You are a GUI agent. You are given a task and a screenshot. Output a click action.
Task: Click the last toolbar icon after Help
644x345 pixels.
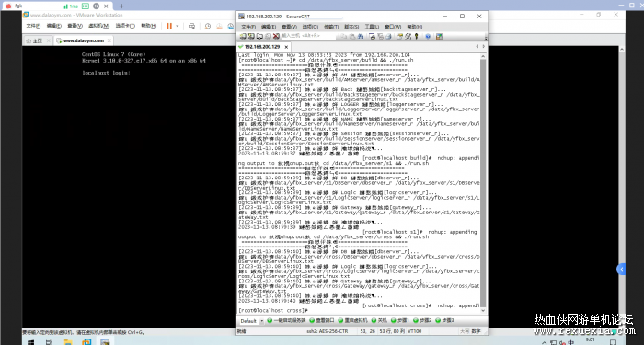coord(439,36)
